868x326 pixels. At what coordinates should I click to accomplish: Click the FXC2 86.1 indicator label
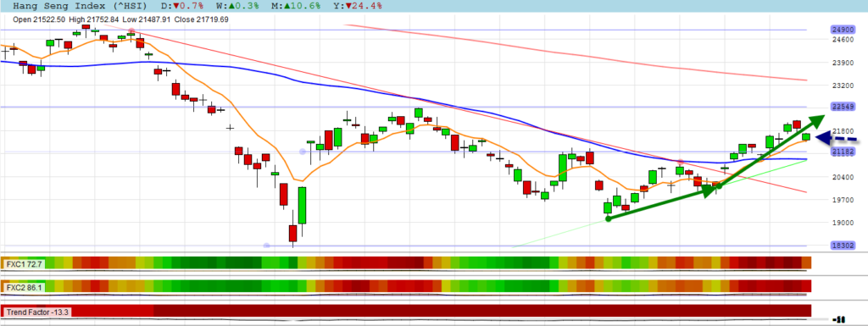click(23, 287)
